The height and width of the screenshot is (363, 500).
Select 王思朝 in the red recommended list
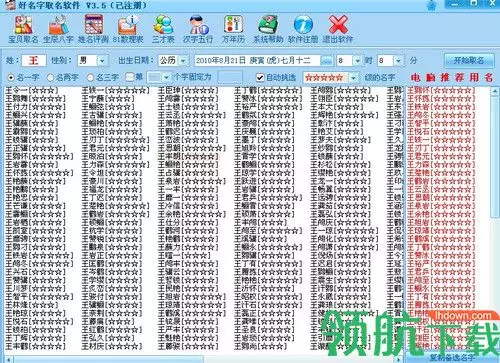(x=440, y=198)
